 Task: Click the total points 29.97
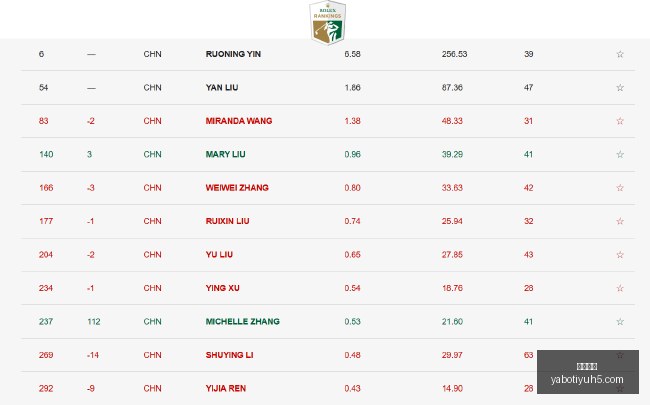452,355
